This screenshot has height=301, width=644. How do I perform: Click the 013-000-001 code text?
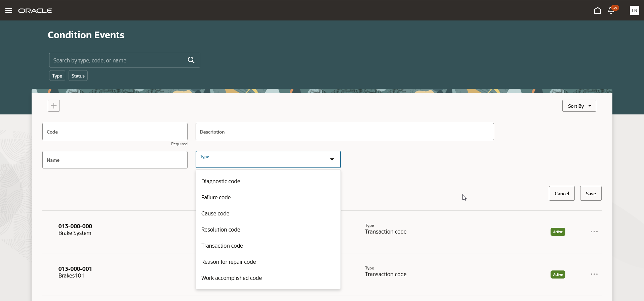click(x=75, y=269)
